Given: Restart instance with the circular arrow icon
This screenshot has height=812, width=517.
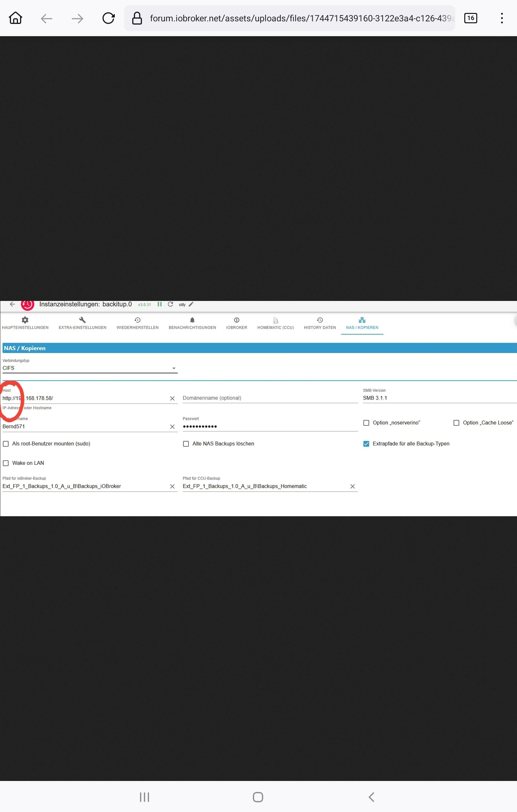Looking at the screenshot, I should point(171,304).
